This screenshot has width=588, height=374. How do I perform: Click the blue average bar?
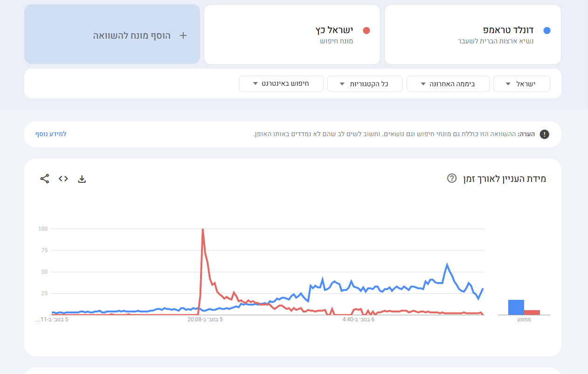click(516, 307)
